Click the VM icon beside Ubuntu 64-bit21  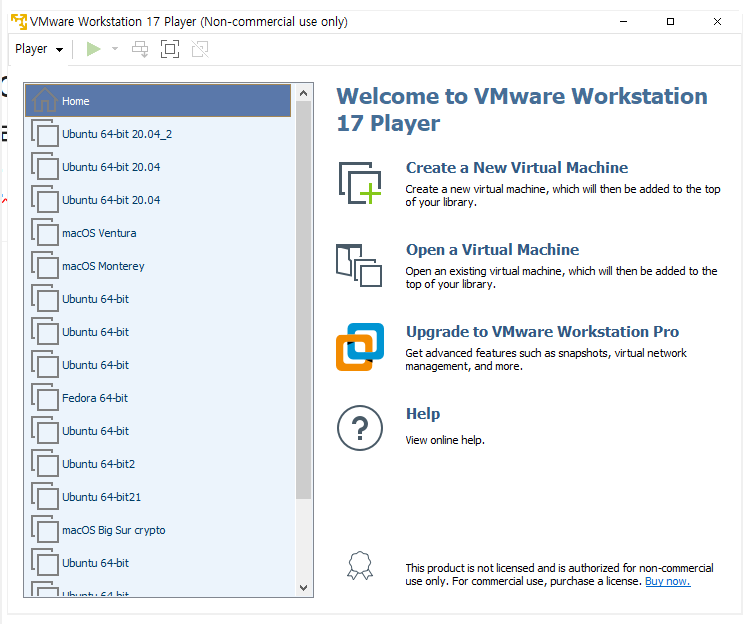click(45, 496)
